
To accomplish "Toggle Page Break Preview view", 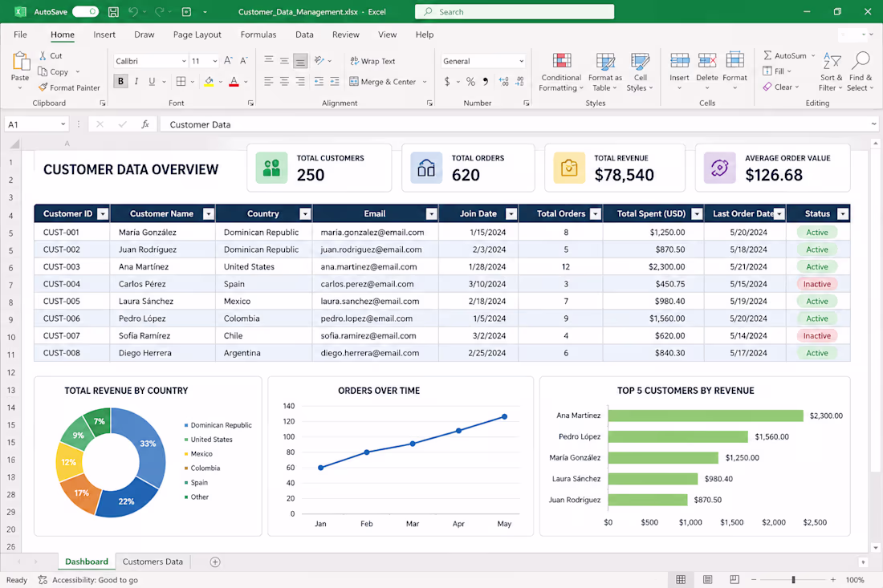I will 734,579.
